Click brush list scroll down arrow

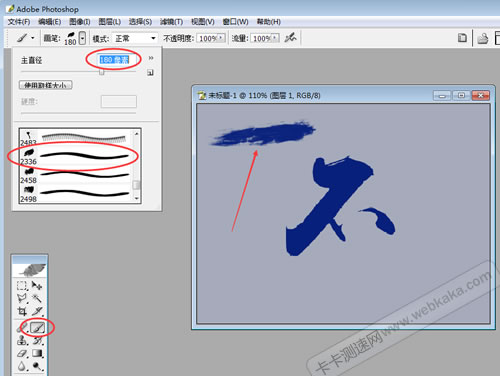[x=136, y=198]
